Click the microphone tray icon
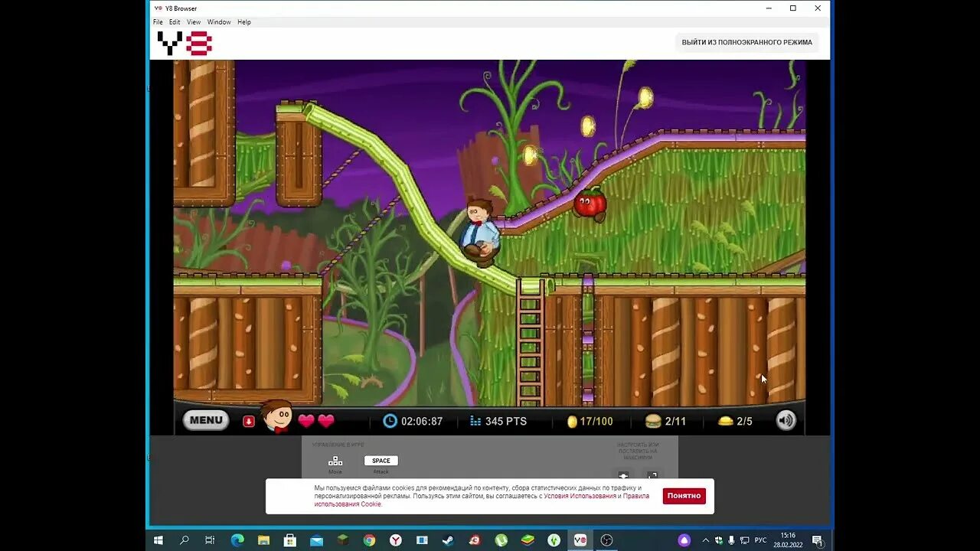 click(731, 540)
